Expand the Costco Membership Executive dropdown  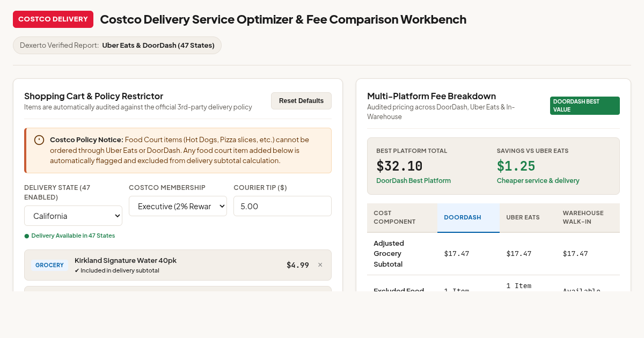tap(178, 206)
